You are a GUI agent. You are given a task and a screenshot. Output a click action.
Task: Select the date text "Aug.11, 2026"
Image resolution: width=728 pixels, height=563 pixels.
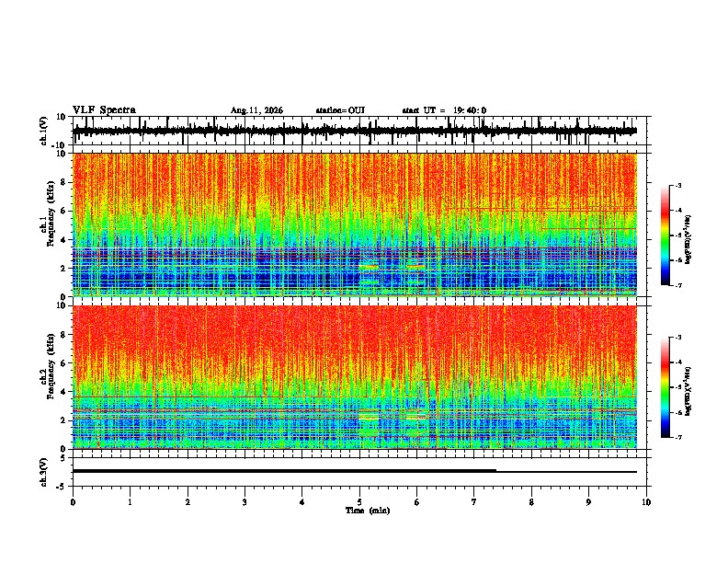[256, 110]
